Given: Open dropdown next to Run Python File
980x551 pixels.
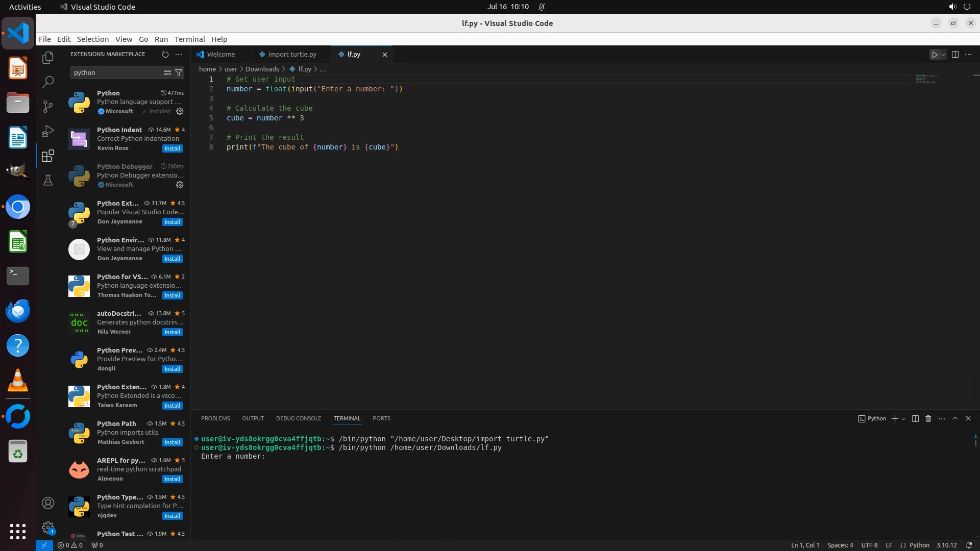Looking at the screenshot, I should (943, 55).
